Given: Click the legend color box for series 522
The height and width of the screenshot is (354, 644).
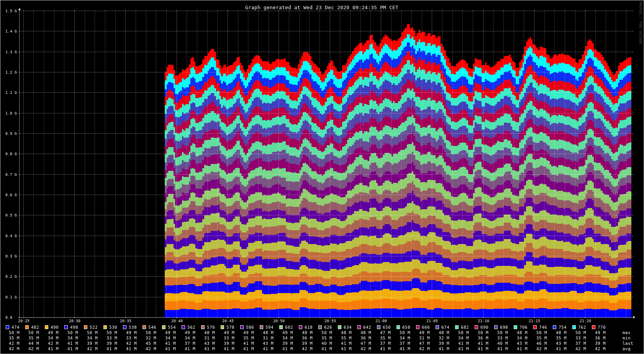Looking at the screenshot, I should [85, 327].
